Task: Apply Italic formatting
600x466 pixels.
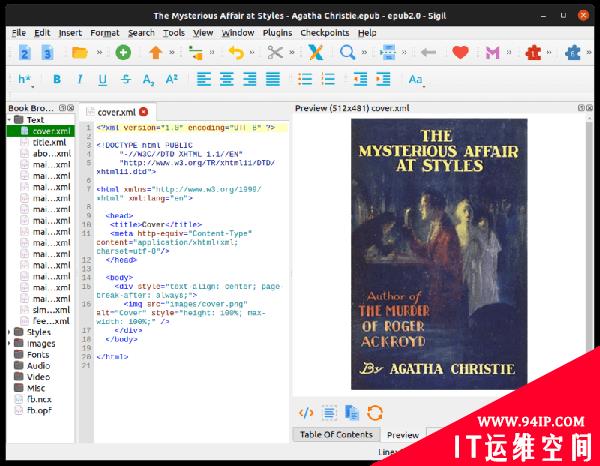Action: coord(80,79)
